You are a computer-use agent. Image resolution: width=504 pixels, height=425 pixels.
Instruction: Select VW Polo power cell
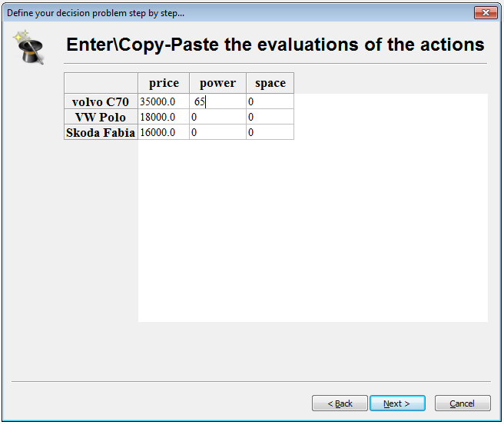coord(217,117)
